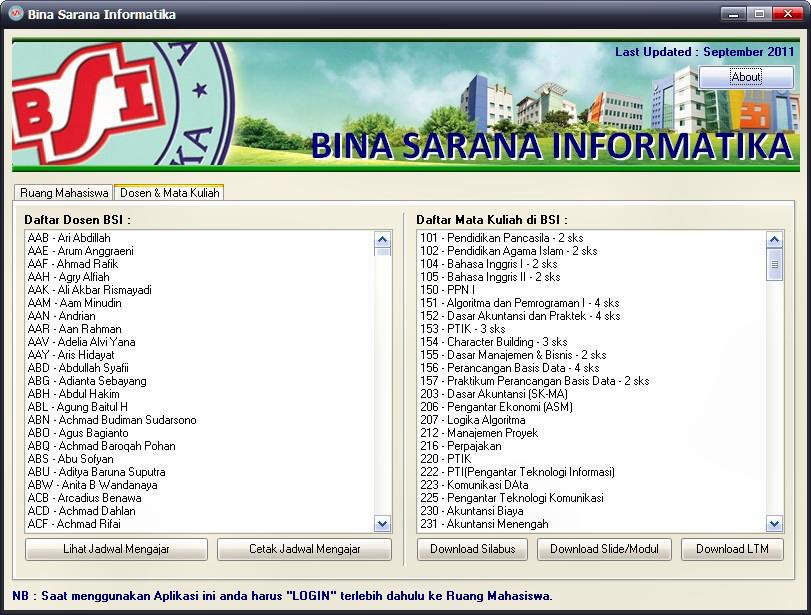Switch to the Ruang Mahasiswa tab
The image size is (811, 615).
64,193
